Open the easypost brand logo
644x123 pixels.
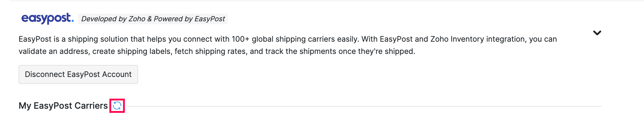[47, 19]
